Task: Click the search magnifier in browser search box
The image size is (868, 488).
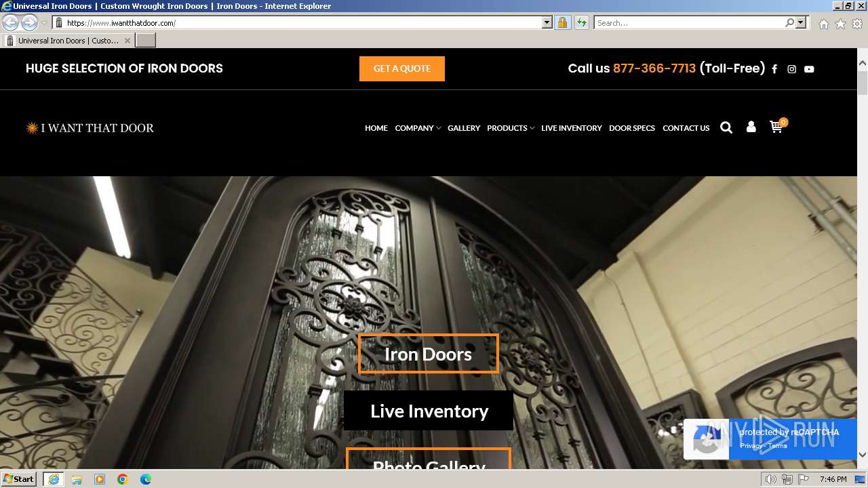Action: [x=789, y=22]
